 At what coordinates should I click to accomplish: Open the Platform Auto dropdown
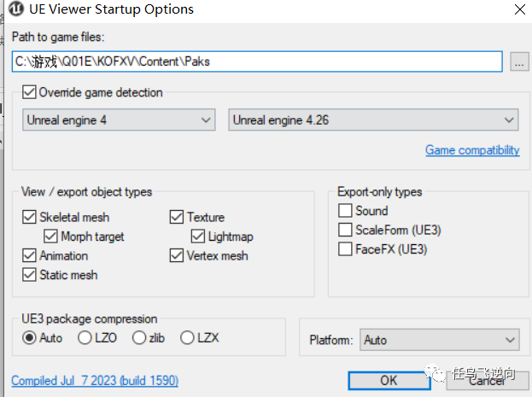pyautogui.click(x=440, y=340)
